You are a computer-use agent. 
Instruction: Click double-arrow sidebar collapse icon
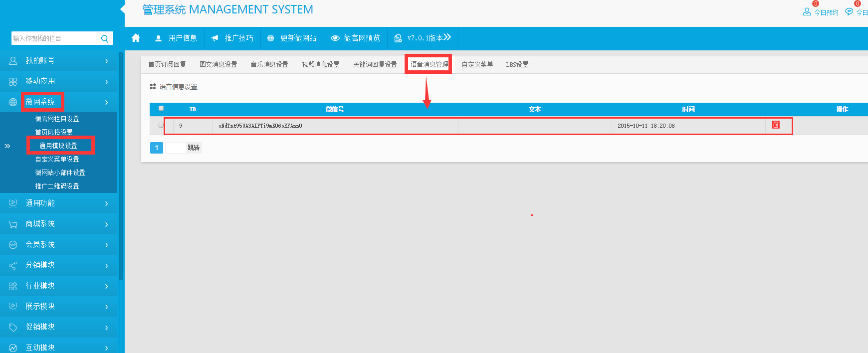[x=7, y=146]
